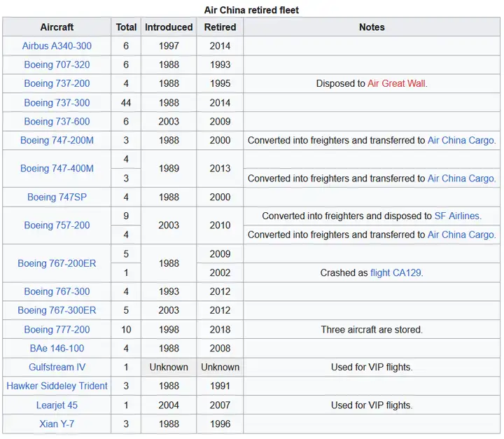This screenshot has width=504, height=439.
Task: Click retired year 2002 for Boeing 767-200ER
Action: [220, 273]
